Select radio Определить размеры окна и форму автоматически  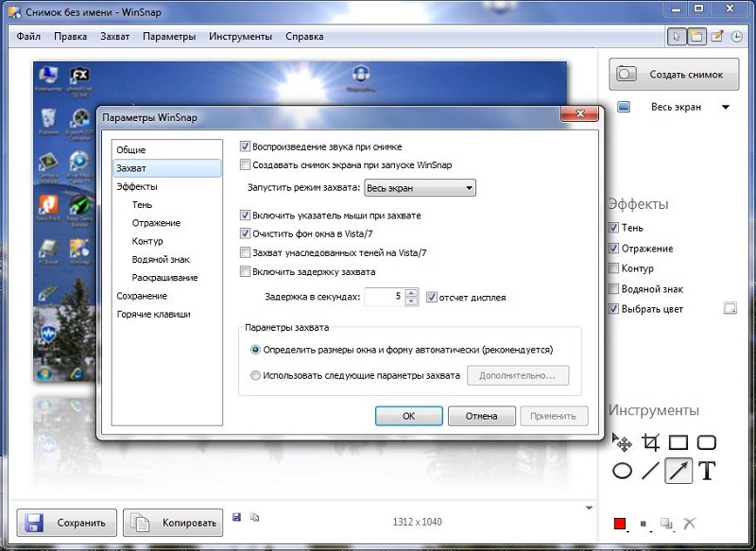click(255, 350)
